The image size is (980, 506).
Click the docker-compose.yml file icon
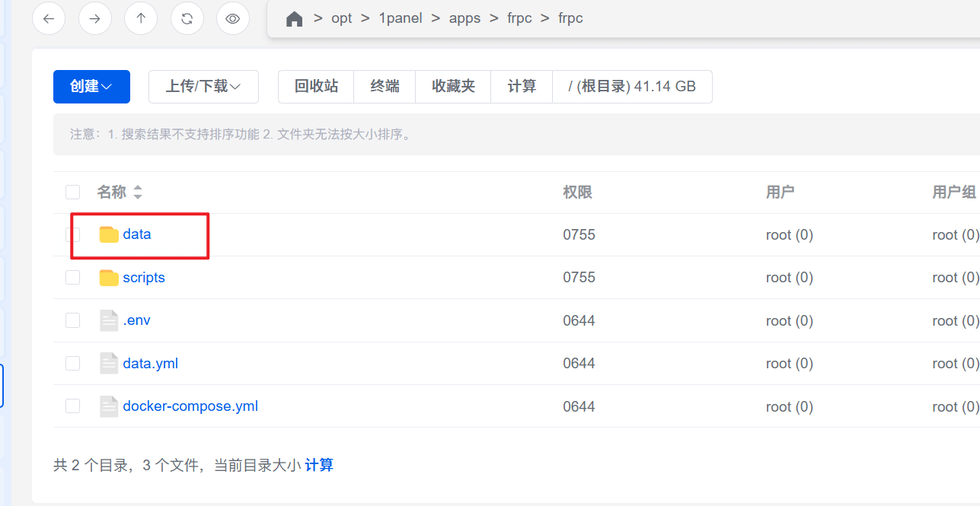(109, 406)
